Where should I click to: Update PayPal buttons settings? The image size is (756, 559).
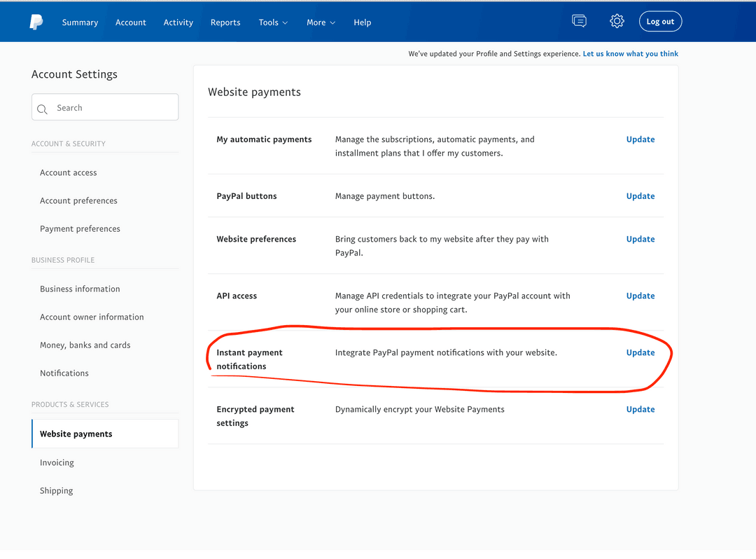coord(640,196)
